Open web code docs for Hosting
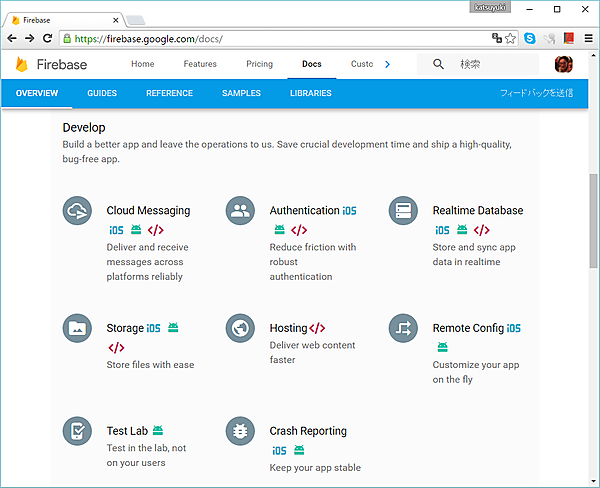Image resolution: width=600 pixels, height=488 pixels. pyautogui.click(x=317, y=328)
